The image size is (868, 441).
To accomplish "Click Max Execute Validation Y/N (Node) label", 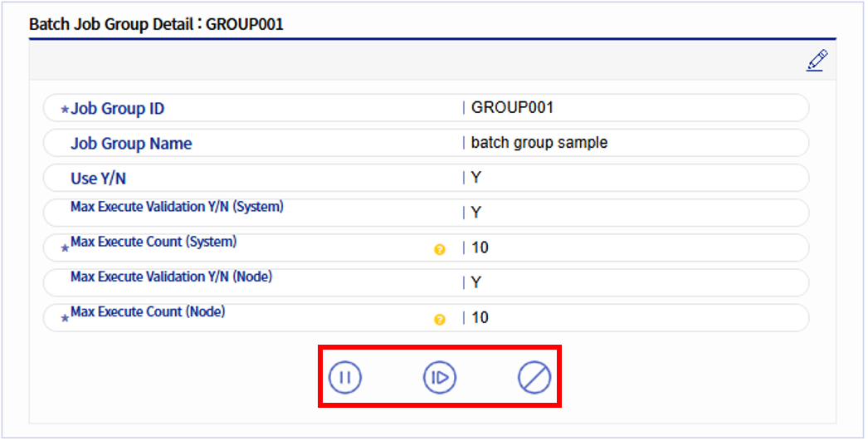I will pos(171,277).
